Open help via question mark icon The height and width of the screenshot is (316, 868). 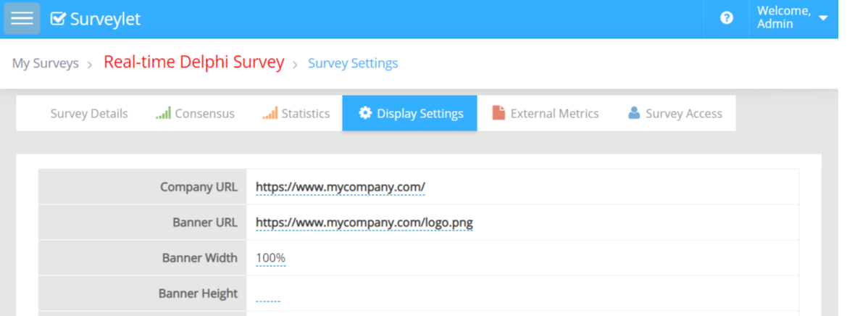coord(727,18)
